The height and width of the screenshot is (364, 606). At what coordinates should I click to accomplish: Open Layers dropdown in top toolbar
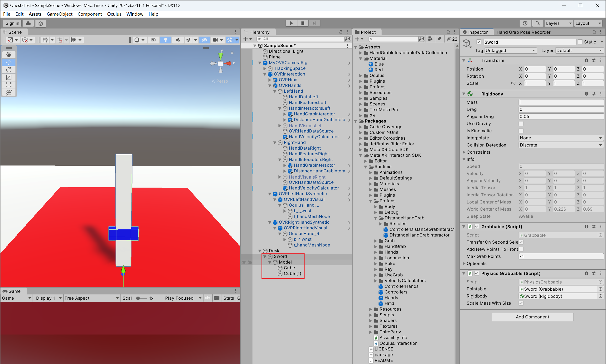(558, 23)
